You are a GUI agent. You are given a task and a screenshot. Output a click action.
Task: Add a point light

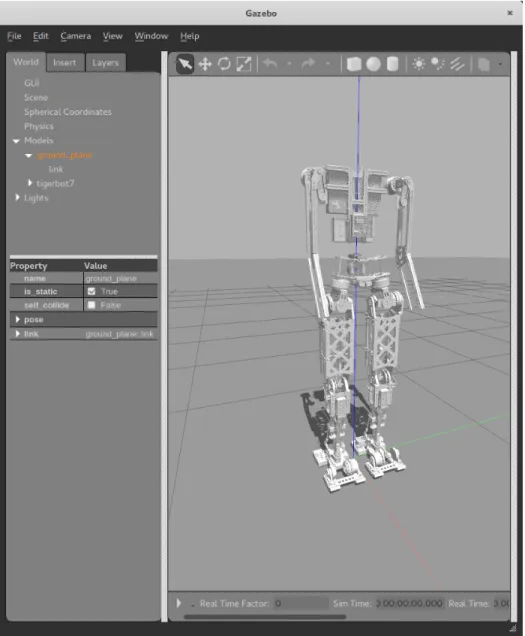(419, 64)
